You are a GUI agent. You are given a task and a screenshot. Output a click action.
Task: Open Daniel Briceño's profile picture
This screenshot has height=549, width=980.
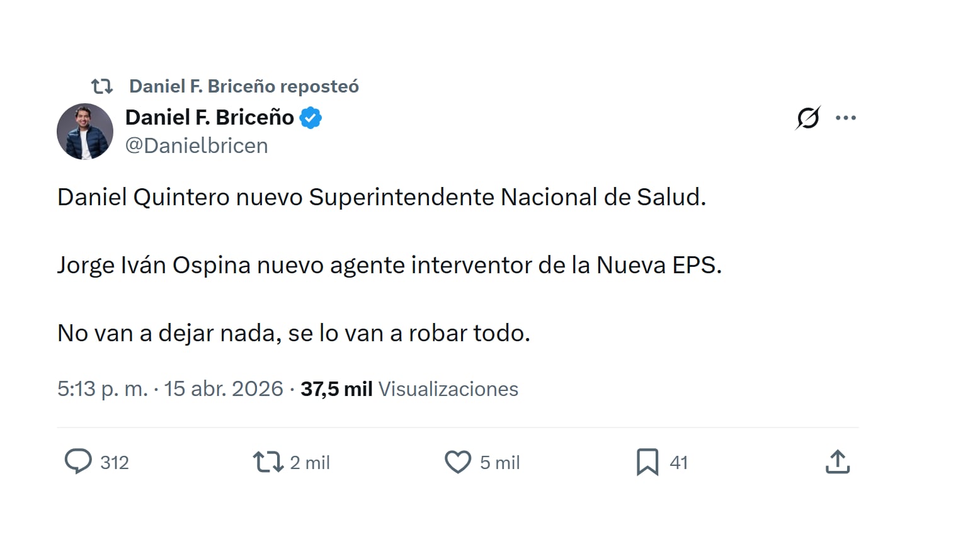click(x=85, y=132)
